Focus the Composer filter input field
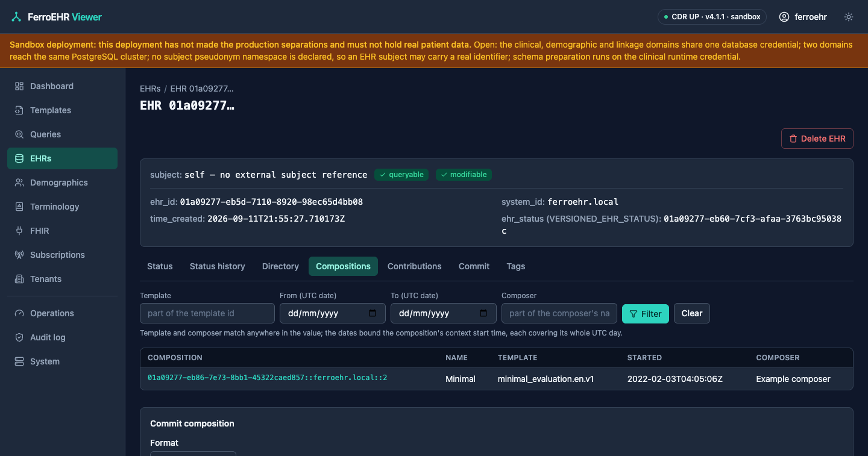 click(559, 313)
